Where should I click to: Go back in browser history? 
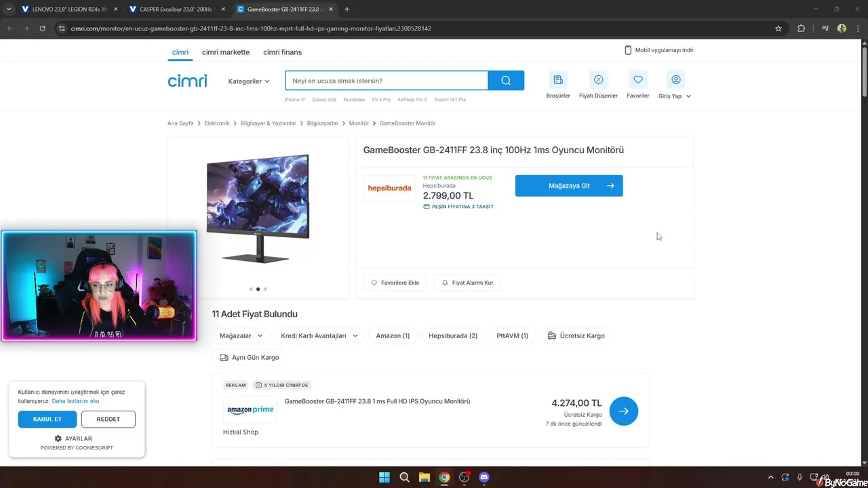[x=9, y=28]
